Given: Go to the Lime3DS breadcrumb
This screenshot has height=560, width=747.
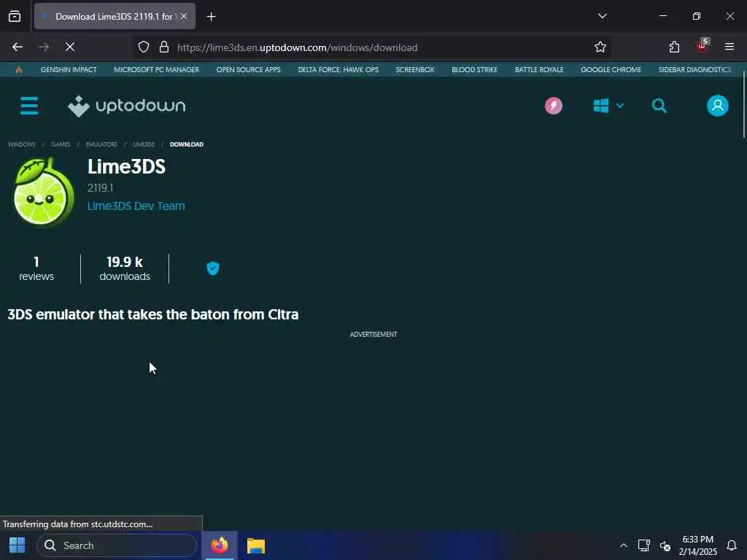Looking at the screenshot, I should click(x=144, y=144).
